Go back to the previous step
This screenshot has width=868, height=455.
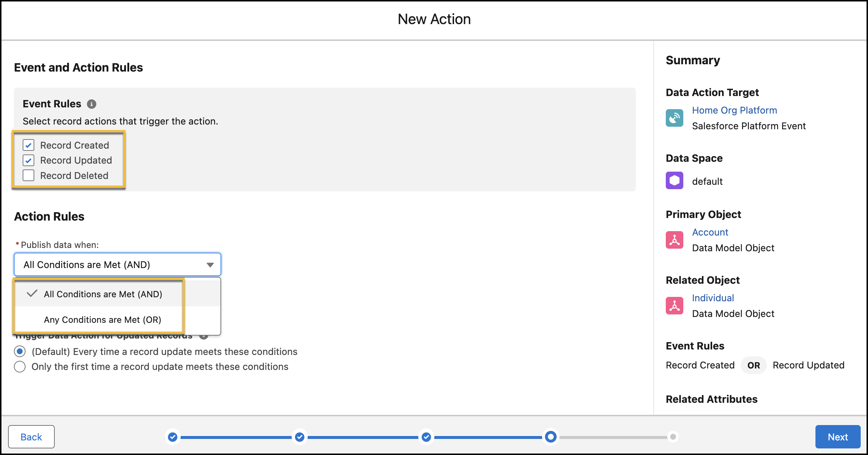(x=31, y=437)
